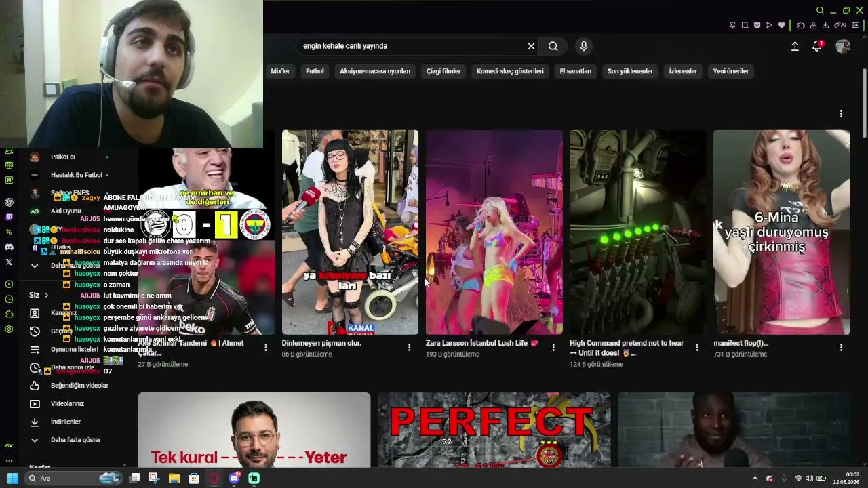Open Opera easy setup sliders icon
The height and width of the screenshot is (488, 868).
coord(856,26)
